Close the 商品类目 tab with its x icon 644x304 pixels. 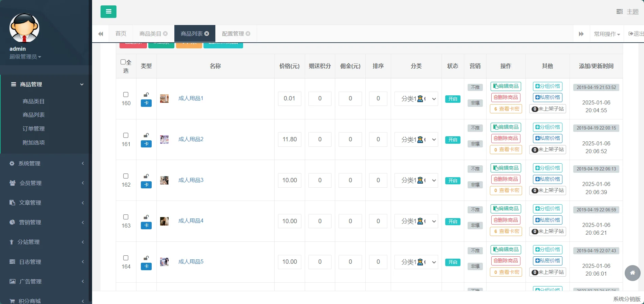pos(165,33)
